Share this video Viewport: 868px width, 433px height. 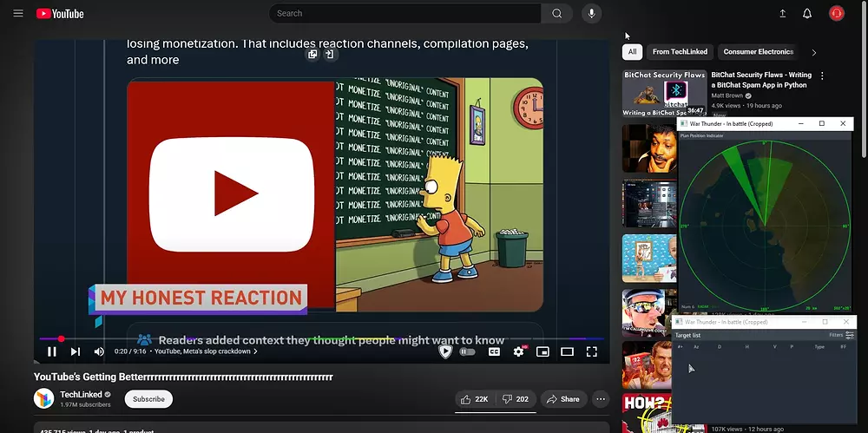(x=563, y=399)
